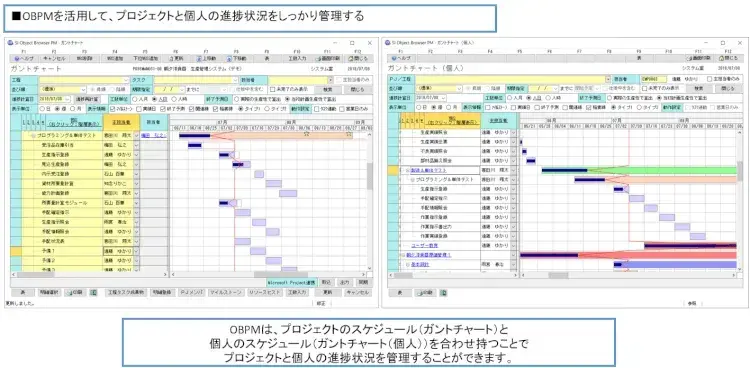Select 月 display unit in the left window
This screenshot has width=750, height=368.
73,109
